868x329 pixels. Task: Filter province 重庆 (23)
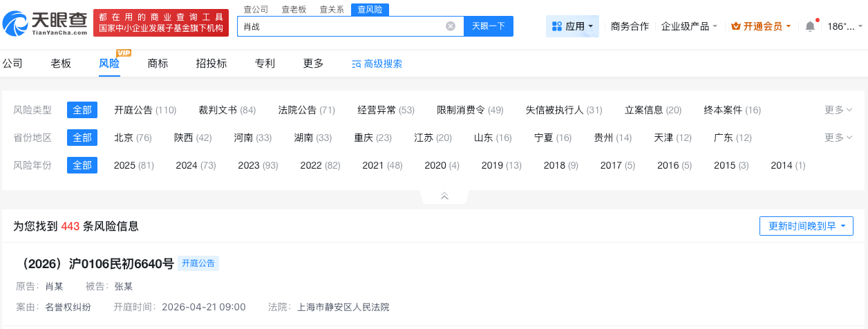(x=373, y=138)
